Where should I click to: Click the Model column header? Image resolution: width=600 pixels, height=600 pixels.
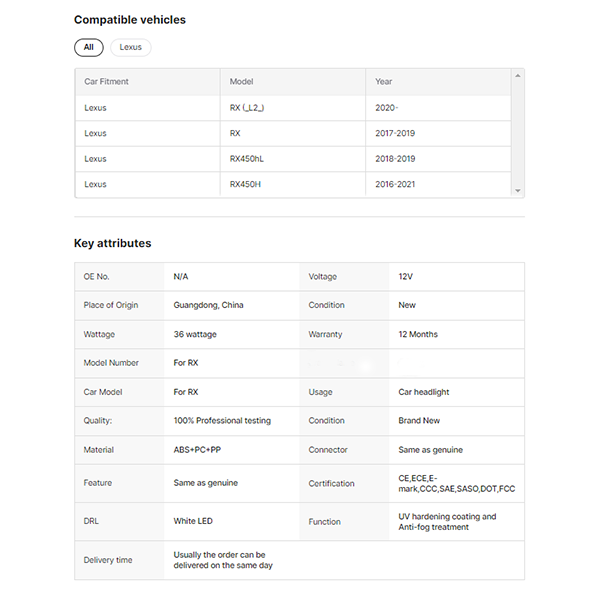(241, 81)
